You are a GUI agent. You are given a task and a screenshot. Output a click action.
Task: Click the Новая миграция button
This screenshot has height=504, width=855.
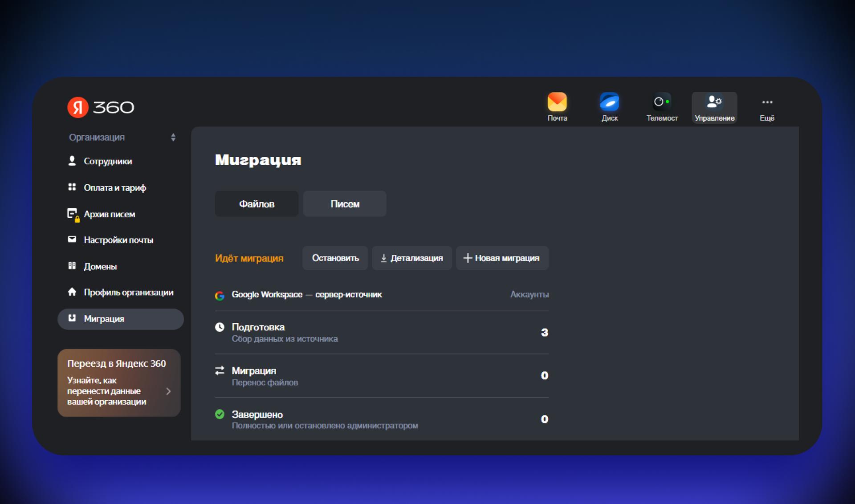pyautogui.click(x=502, y=258)
